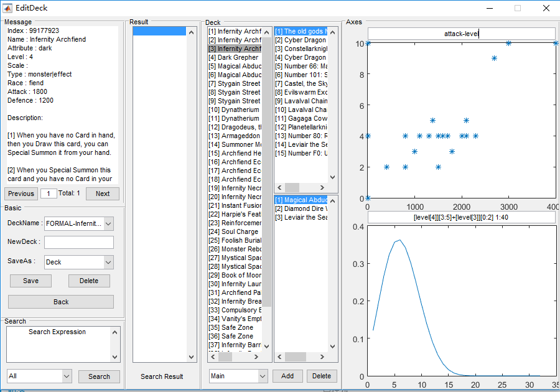Select [1] Magical Abductor in side deck
560x392 pixels.
point(301,200)
